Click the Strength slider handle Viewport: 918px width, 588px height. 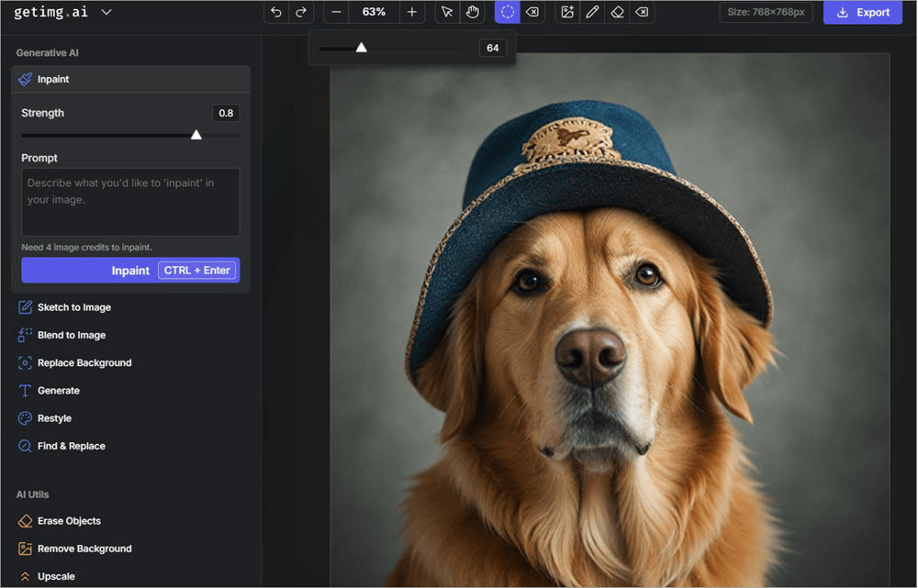[x=196, y=135]
